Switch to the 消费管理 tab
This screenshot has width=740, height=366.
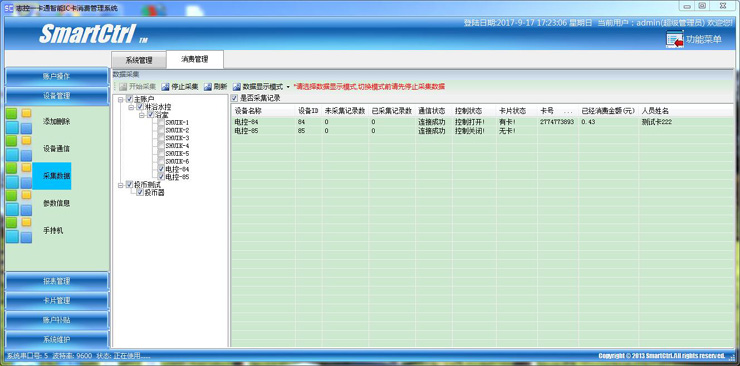195,59
